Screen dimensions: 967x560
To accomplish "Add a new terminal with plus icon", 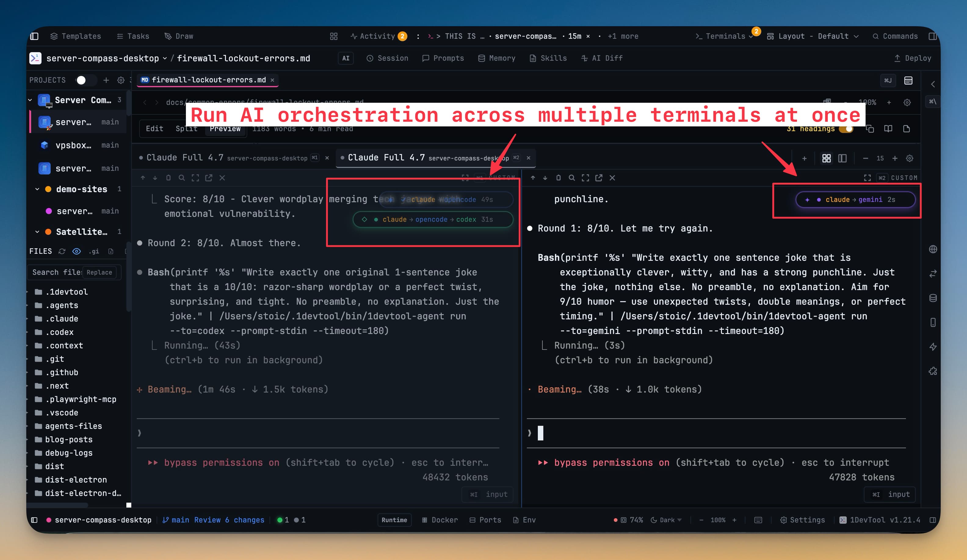I will (804, 158).
